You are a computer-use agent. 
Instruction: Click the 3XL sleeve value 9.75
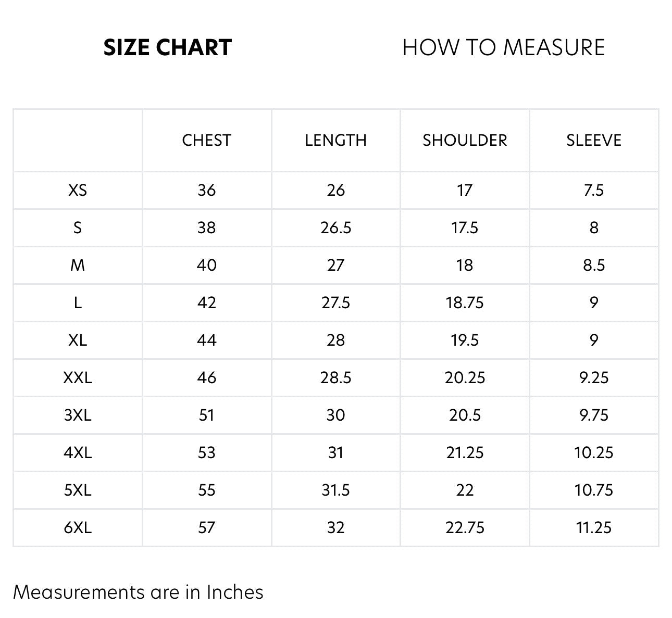tap(594, 415)
